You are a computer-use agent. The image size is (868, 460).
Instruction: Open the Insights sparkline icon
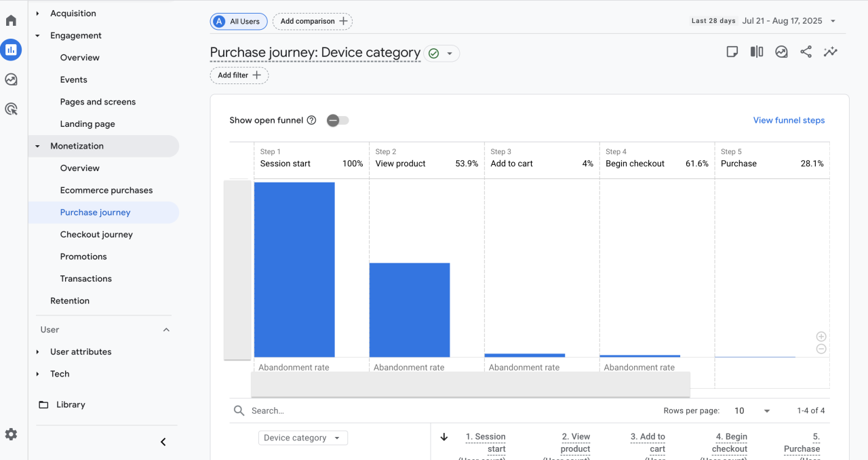click(830, 52)
